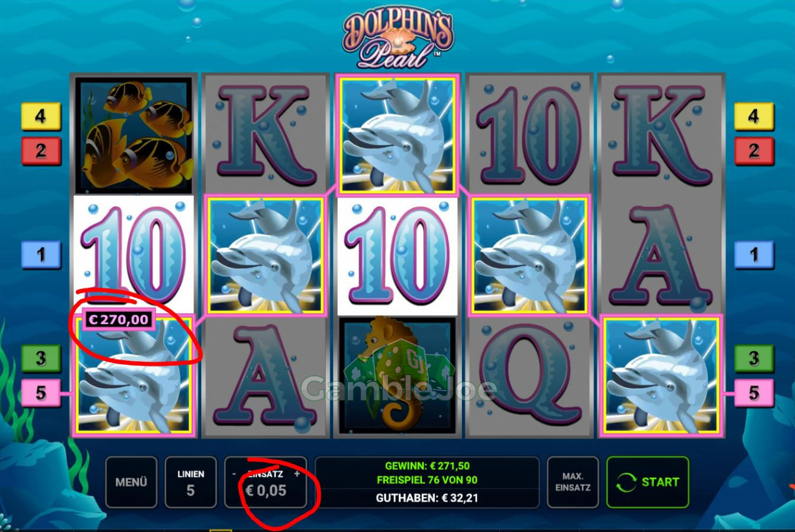Click the MAX. EINSATZ button
795x532 pixels.
573,482
